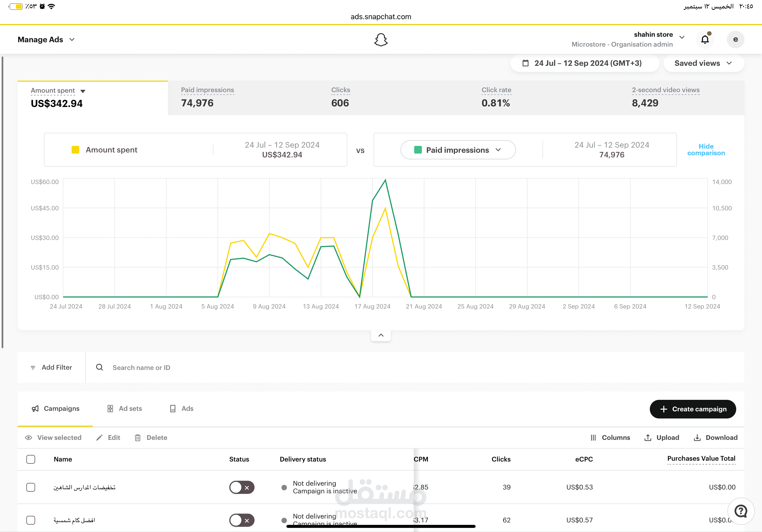Click the Delete trash icon

tap(138, 438)
